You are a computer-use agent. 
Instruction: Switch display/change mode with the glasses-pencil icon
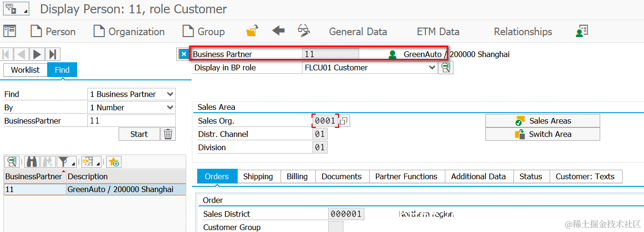(304, 31)
